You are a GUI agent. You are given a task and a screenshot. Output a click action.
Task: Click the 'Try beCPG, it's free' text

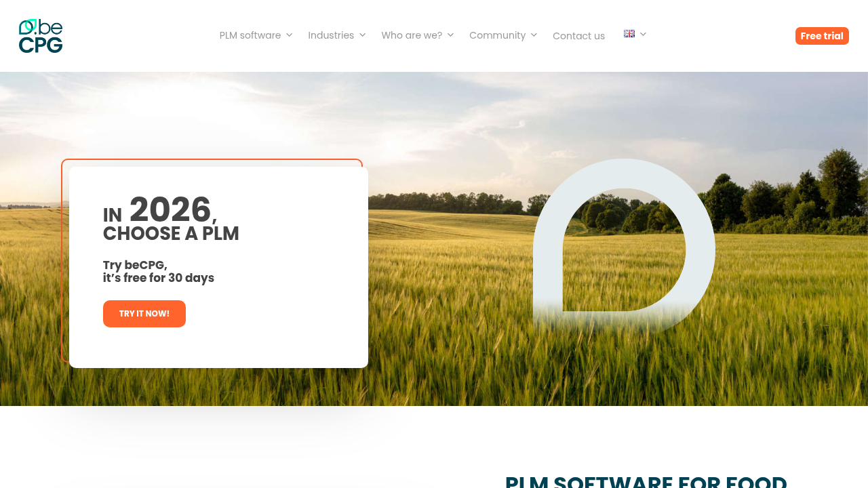(x=159, y=271)
